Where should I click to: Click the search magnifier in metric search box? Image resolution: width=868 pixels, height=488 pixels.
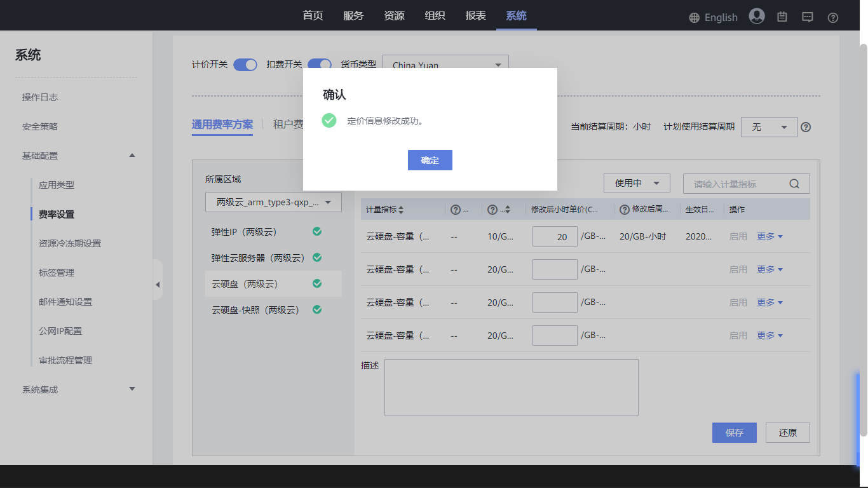(x=794, y=184)
